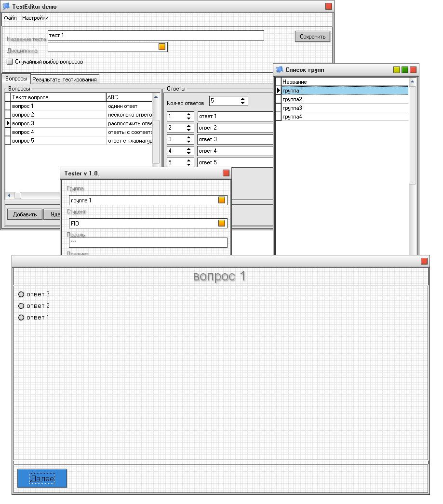The height and width of the screenshot is (504, 443).
Task: Select группа 1 in Список групп
Action: (x=345, y=91)
